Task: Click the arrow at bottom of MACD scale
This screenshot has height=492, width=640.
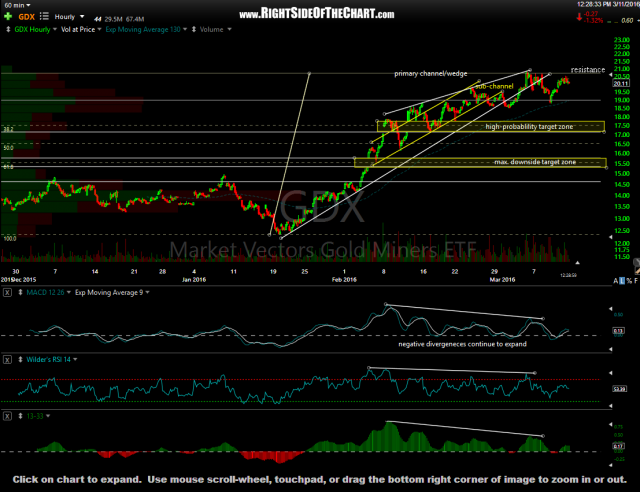Action: 611,349
